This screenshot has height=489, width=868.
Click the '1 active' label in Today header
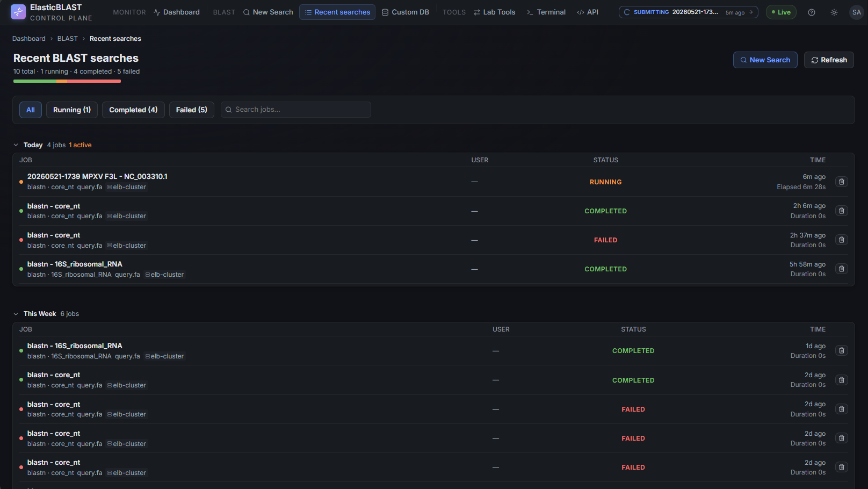[80, 145]
